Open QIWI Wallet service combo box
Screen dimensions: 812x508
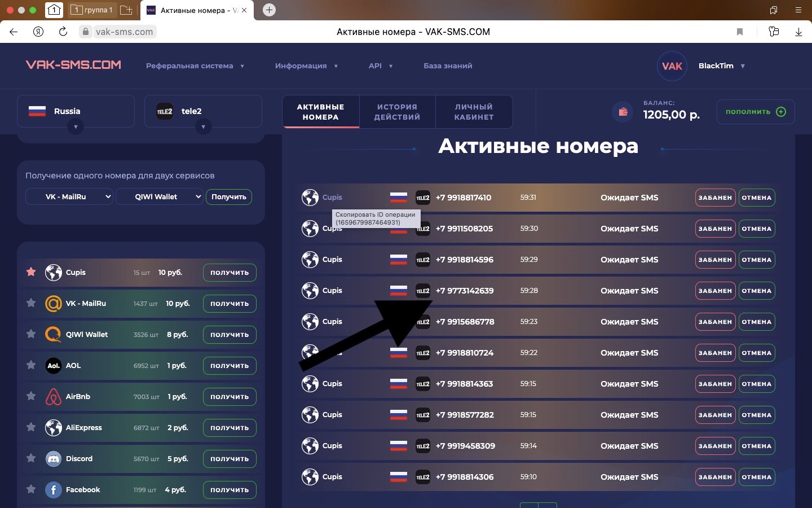pyautogui.click(x=159, y=196)
